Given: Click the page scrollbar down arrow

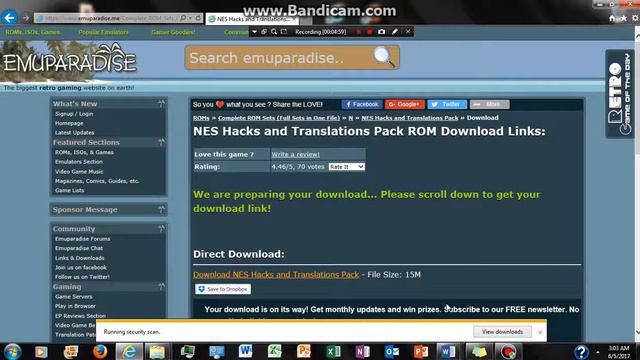Looking at the screenshot, I should point(637,332).
